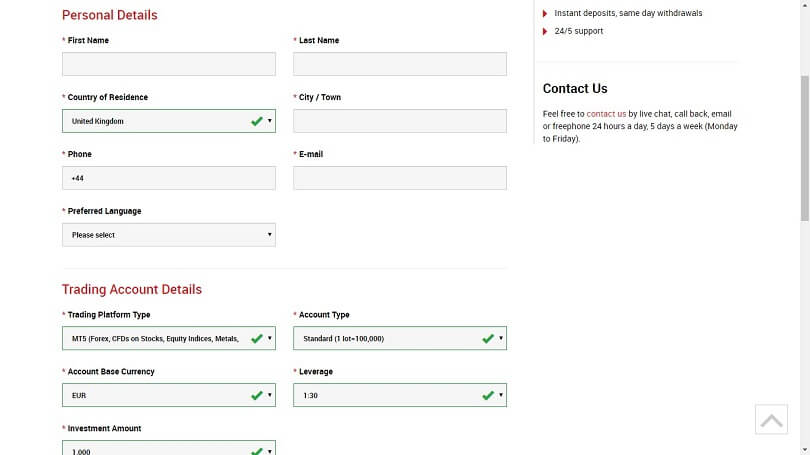Click the page vertical scrollbar thumb
This screenshot has width=810, height=455.
click(805, 149)
